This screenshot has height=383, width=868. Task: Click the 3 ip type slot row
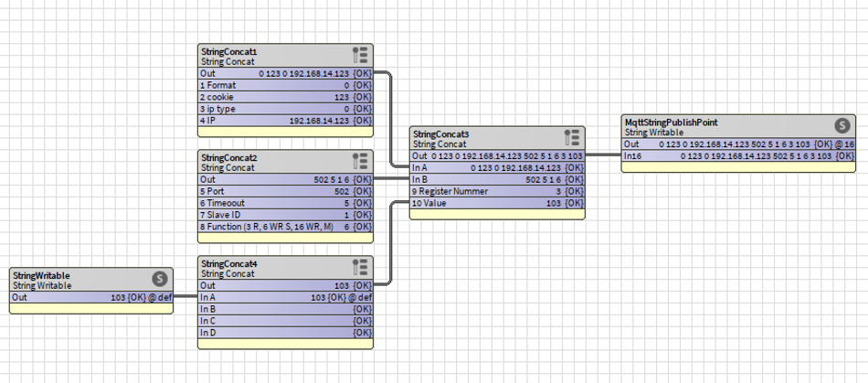(286, 109)
